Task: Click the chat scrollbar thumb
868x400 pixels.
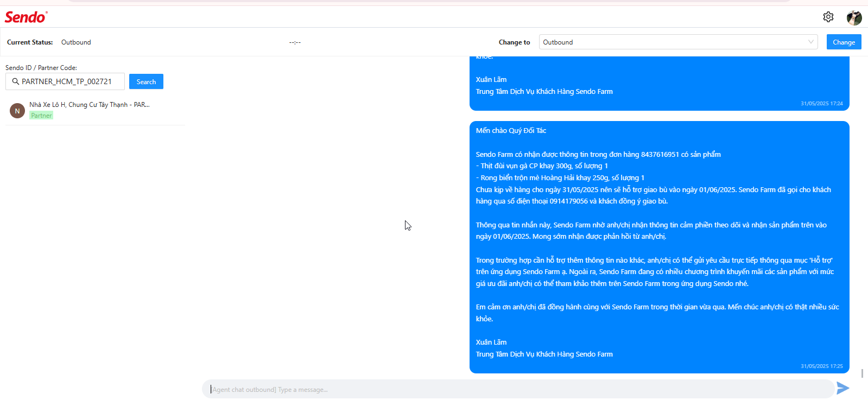Action: click(x=862, y=373)
